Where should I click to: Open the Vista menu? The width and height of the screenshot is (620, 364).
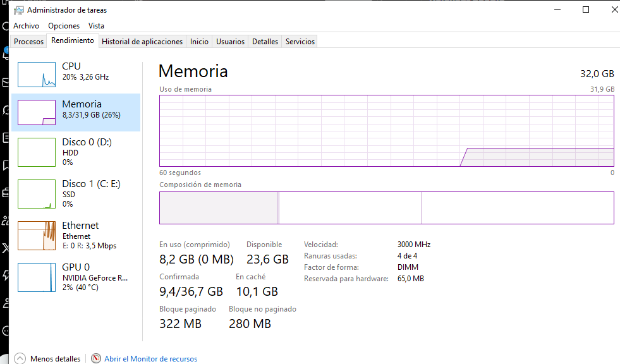[x=96, y=26]
